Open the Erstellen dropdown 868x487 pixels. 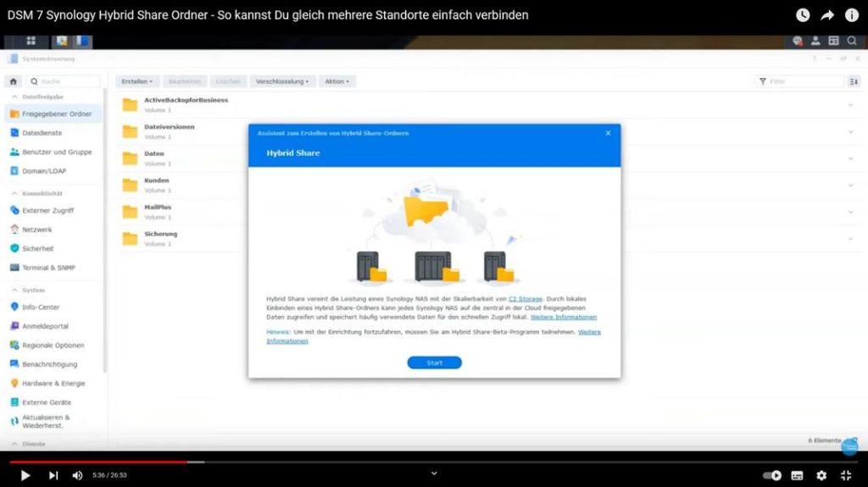pyautogui.click(x=136, y=81)
